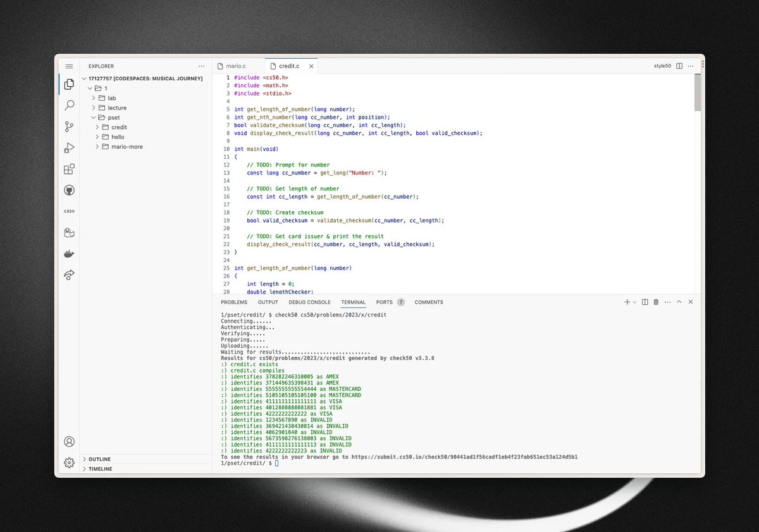Split the editor using the split icon

pyautogui.click(x=679, y=66)
